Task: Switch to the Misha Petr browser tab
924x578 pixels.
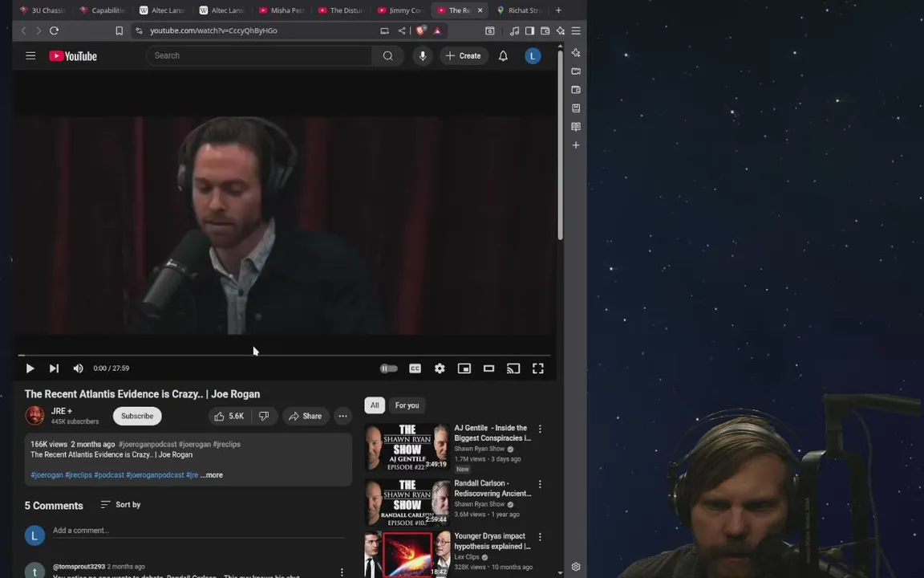Action: point(282,10)
